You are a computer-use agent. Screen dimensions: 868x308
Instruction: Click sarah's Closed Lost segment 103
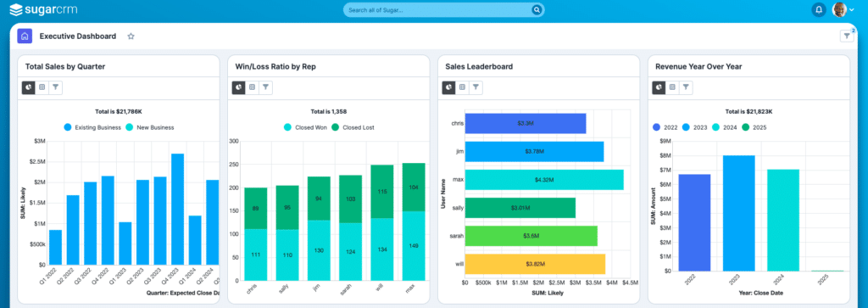point(350,199)
